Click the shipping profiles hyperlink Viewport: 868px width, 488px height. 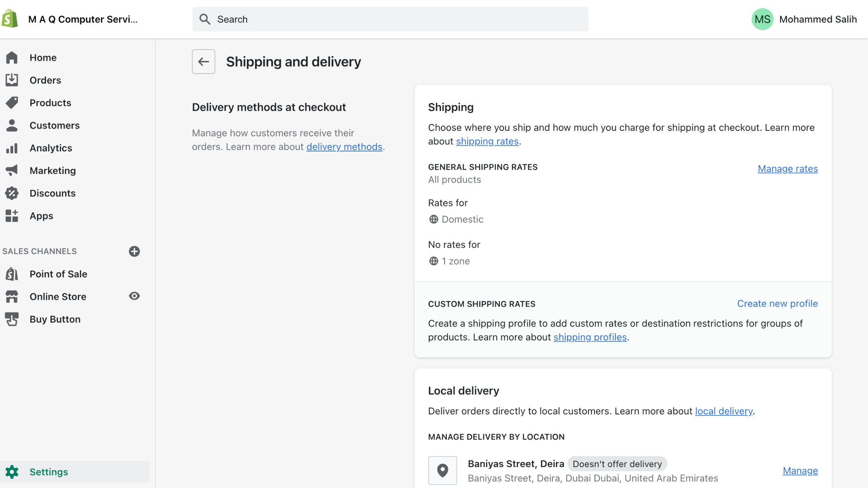pos(590,337)
